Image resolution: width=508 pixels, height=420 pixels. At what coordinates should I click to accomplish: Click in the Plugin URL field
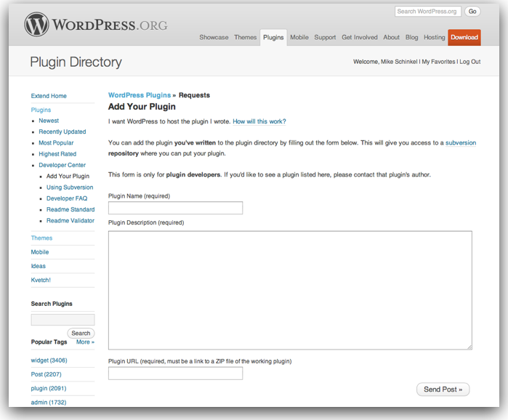tap(175, 373)
